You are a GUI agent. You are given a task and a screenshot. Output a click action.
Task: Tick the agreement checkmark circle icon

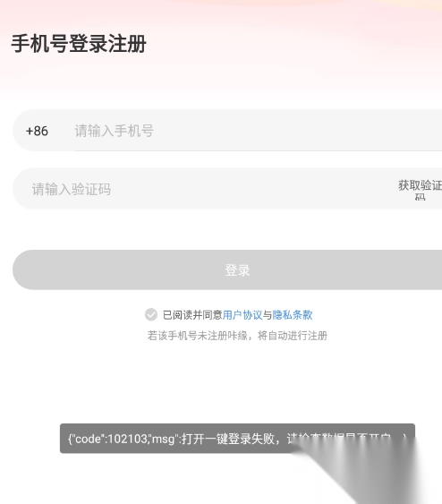(151, 315)
